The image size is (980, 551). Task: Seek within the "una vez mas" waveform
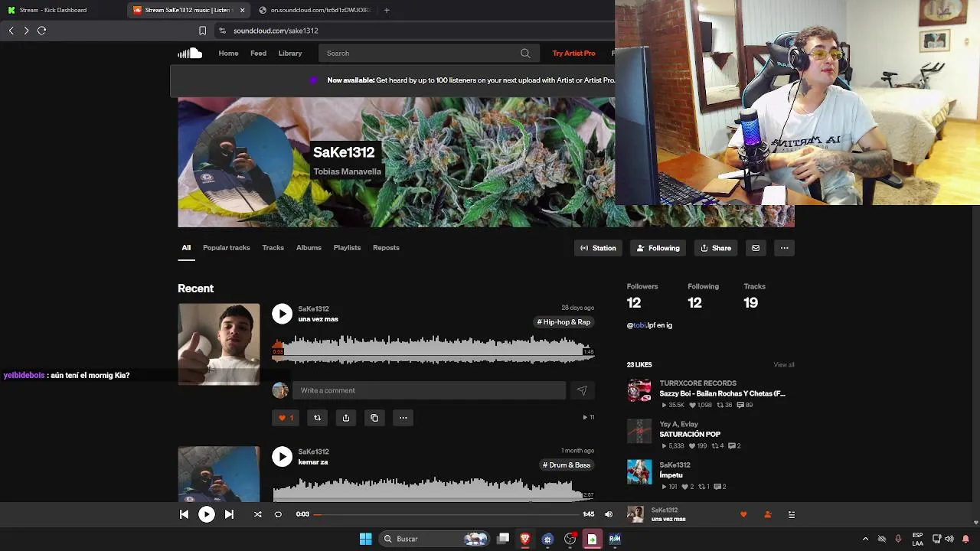point(433,350)
